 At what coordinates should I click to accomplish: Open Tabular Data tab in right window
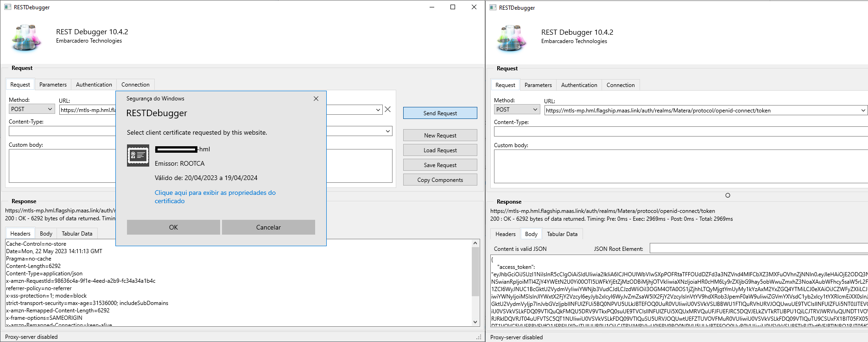(x=562, y=234)
